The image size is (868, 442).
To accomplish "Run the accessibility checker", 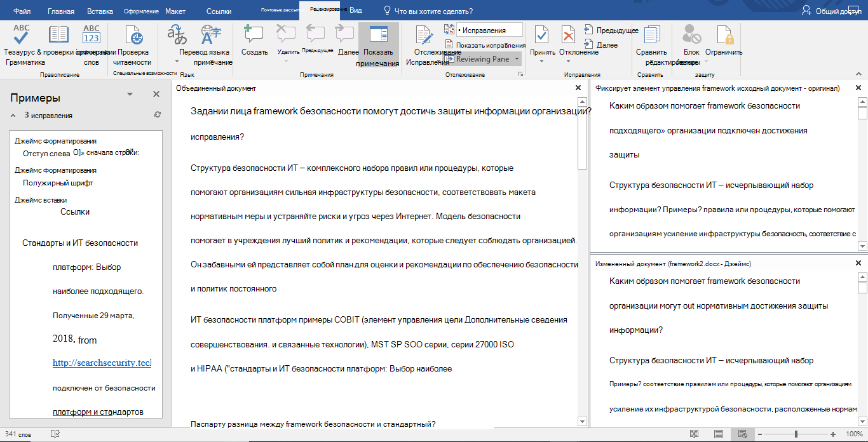I will 133,37.
